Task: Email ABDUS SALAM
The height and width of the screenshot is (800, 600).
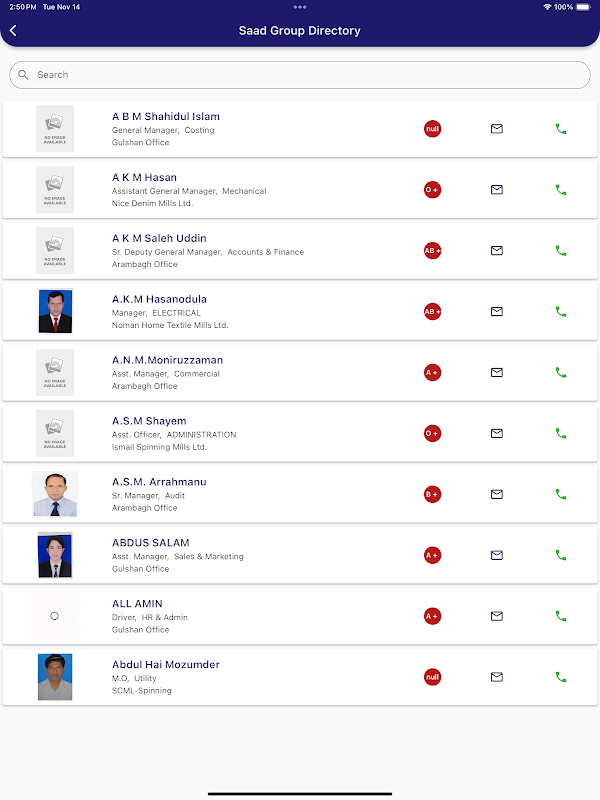Action: point(497,555)
